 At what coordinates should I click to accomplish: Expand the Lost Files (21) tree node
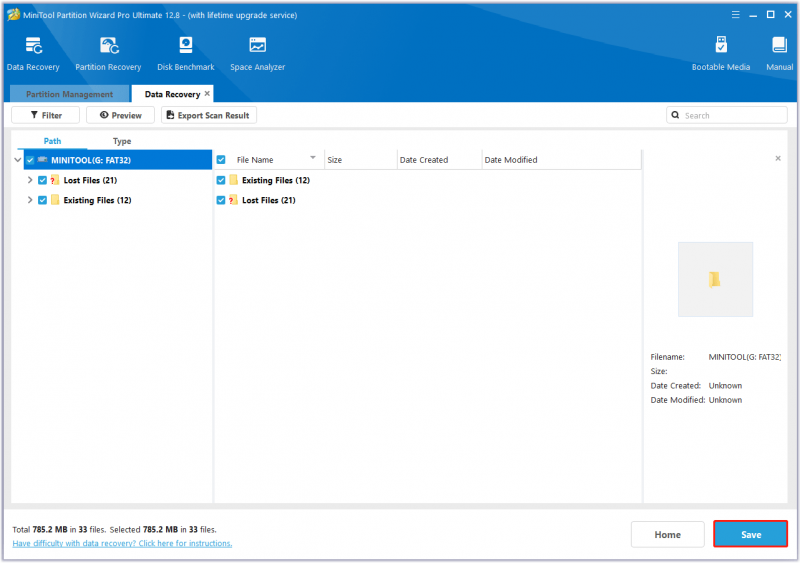click(30, 180)
